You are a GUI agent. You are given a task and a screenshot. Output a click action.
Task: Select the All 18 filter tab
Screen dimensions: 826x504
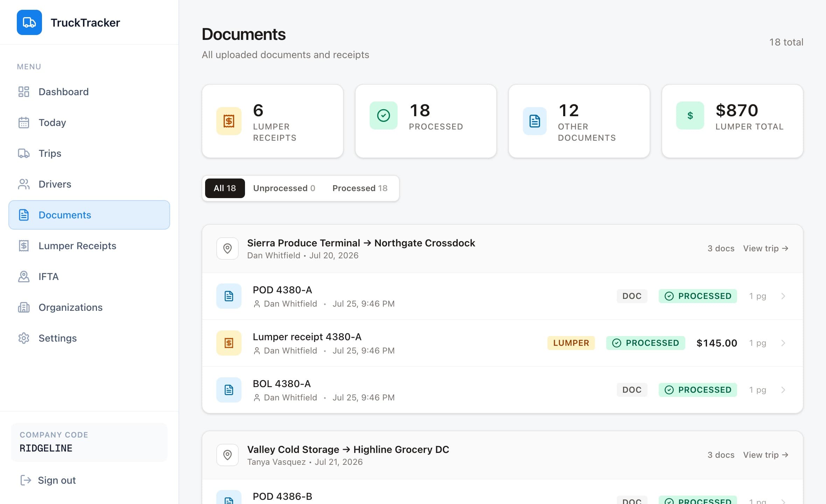(x=225, y=188)
